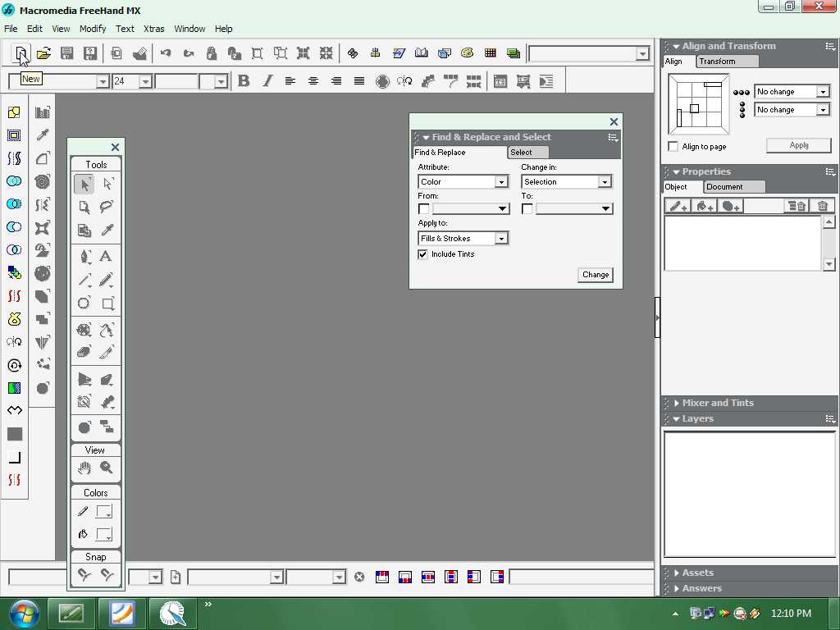Select the Pencil tool
The width and height of the screenshot is (840, 630).
[x=106, y=279]
